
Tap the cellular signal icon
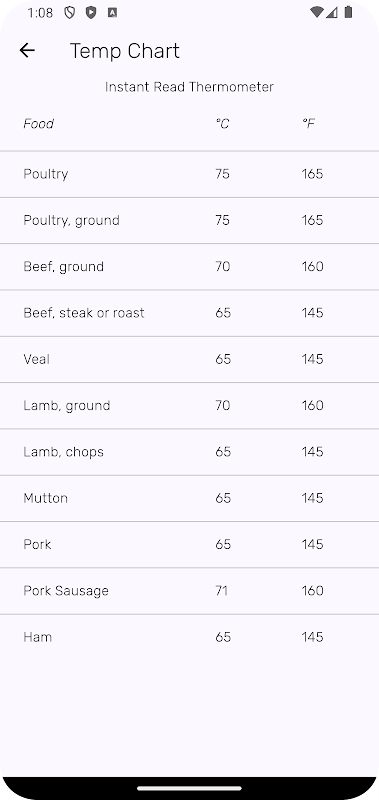tap(332, 13)
